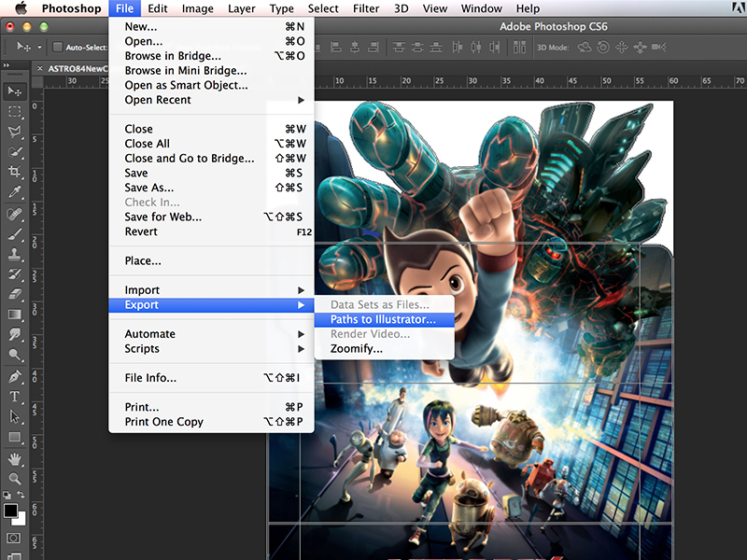
Task: Choose File Info in the File menu
Action: click(x=212, y=378)
